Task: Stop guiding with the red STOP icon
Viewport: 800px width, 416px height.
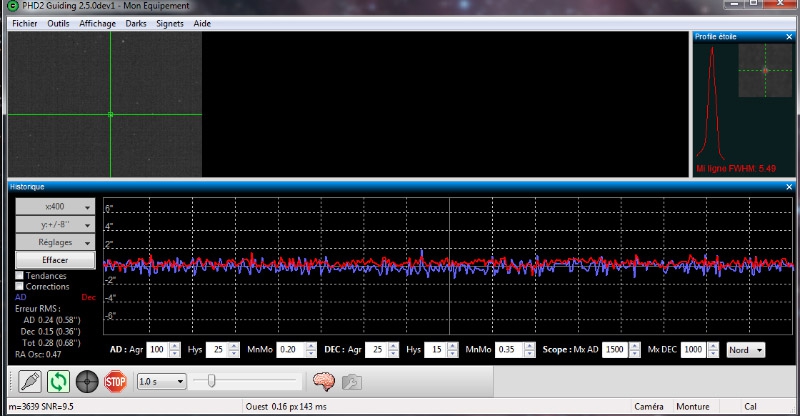Action: pyautogui.click(x=115, y=381)
